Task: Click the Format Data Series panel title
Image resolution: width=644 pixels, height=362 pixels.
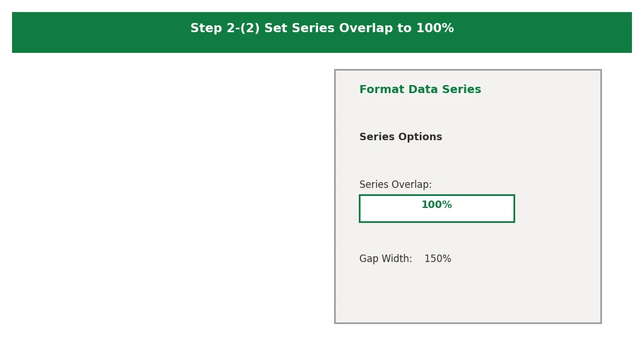Action: pyautogui.click(x=420, y=89)
